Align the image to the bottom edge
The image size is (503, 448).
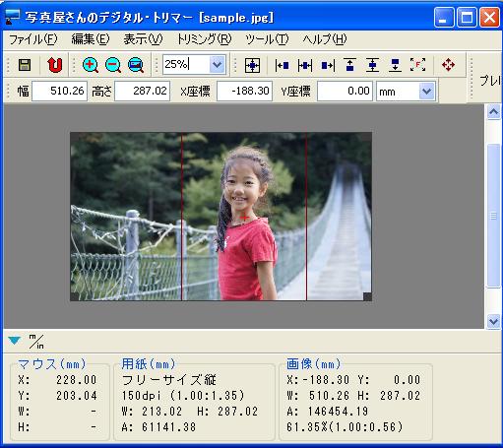(395, 65)
